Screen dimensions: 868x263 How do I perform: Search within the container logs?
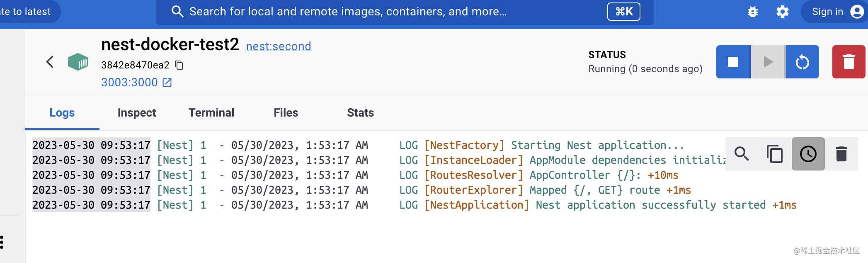pos(742,154)
